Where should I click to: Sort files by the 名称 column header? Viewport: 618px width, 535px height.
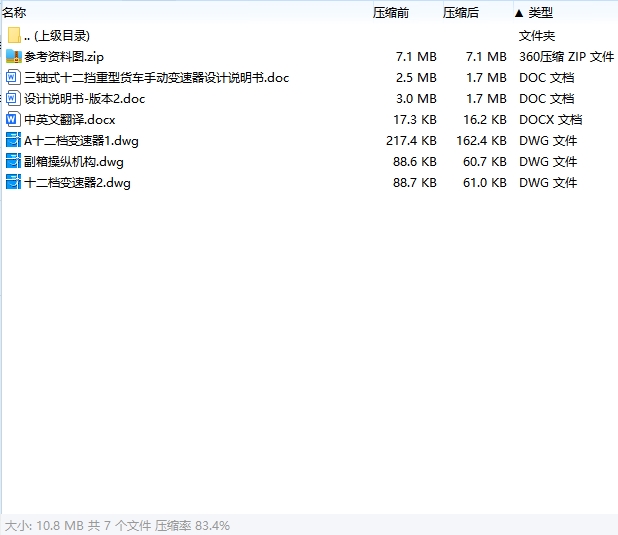[x=14, y=13]
